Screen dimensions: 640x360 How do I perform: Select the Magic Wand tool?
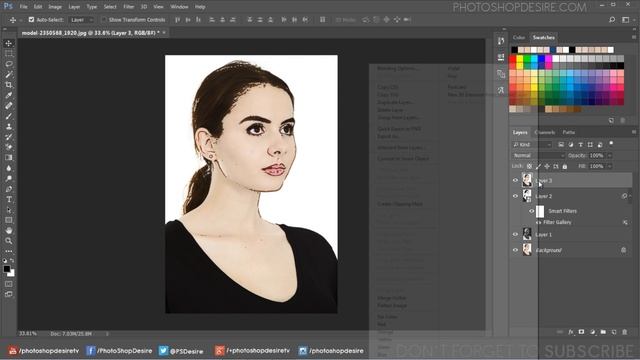9,74
